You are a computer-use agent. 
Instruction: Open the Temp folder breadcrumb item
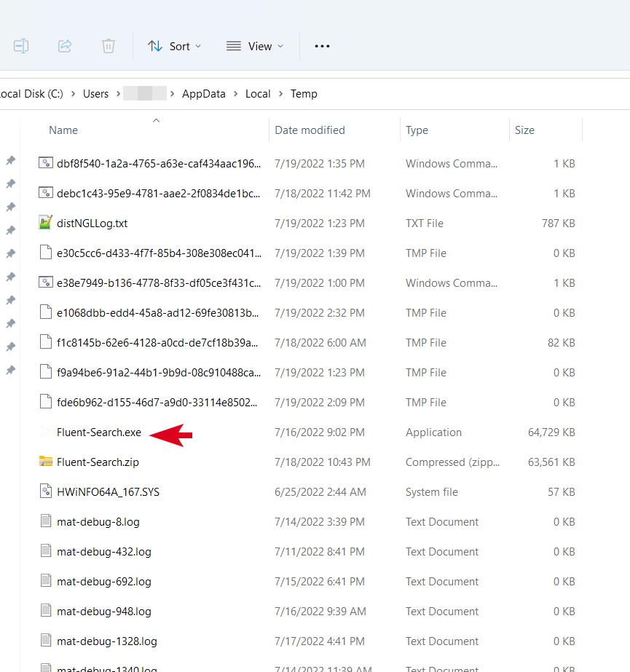(304, 93)
